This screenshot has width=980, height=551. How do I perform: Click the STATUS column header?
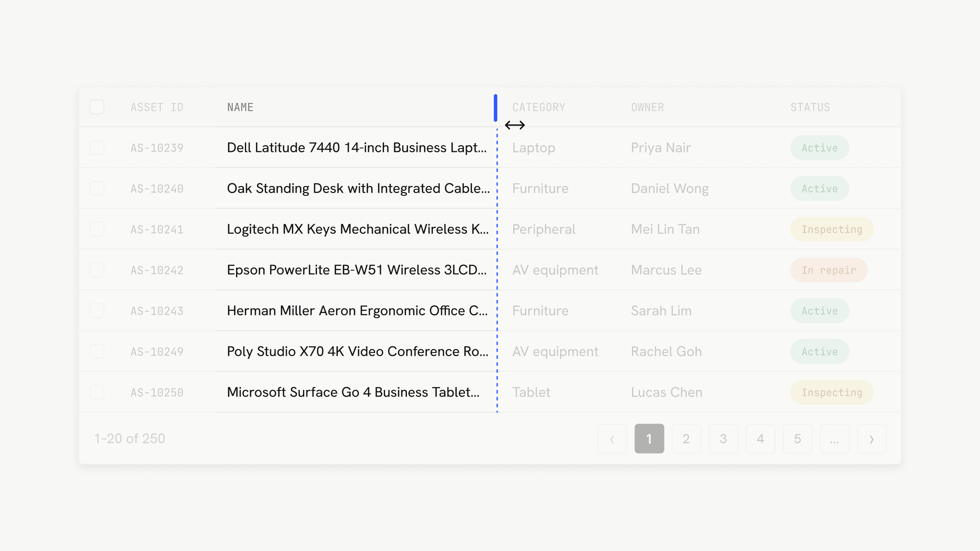coord(810,107)
